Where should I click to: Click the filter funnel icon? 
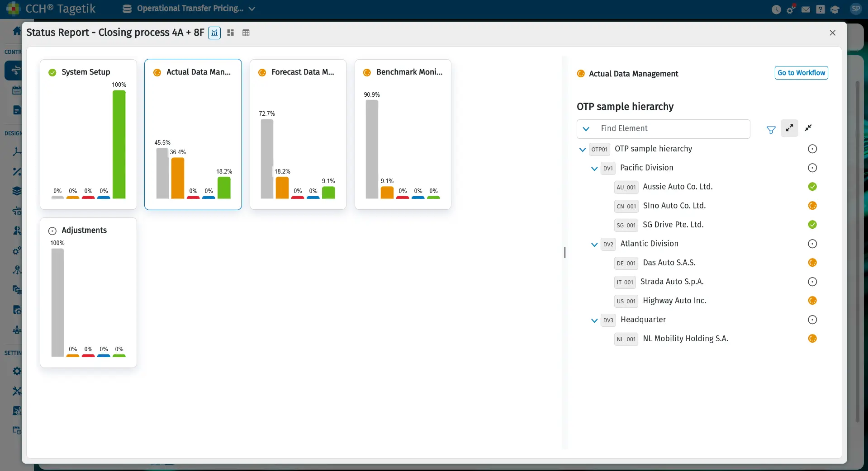click(771, 130)
